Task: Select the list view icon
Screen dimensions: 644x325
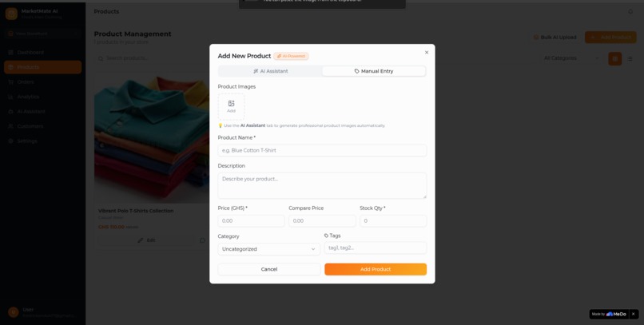Action: 630,58
